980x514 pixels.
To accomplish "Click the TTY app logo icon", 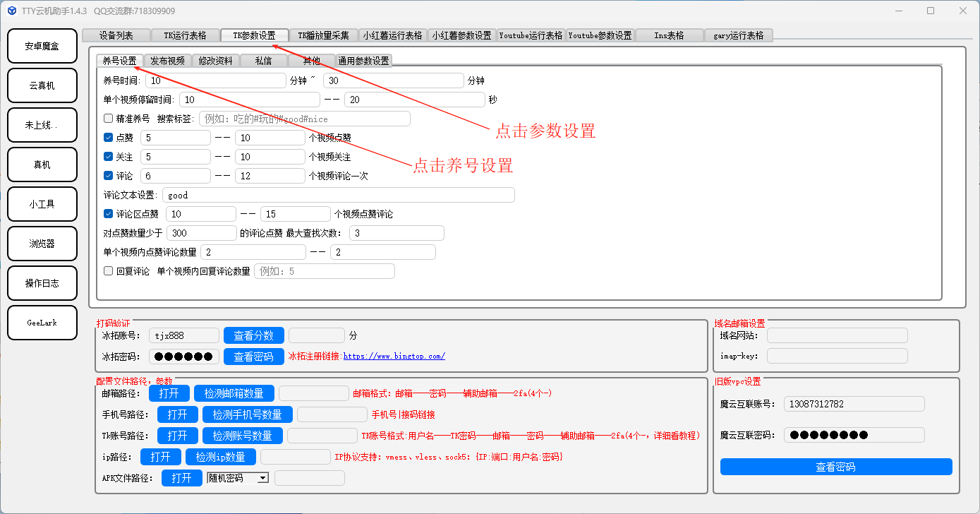I will [x=12, y=11].
